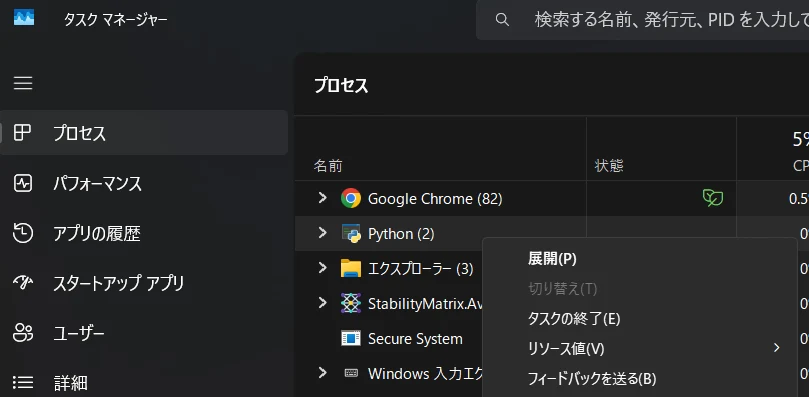
Task: Select フィードバックを送る(B) menu entry
Action: point(592,379)
